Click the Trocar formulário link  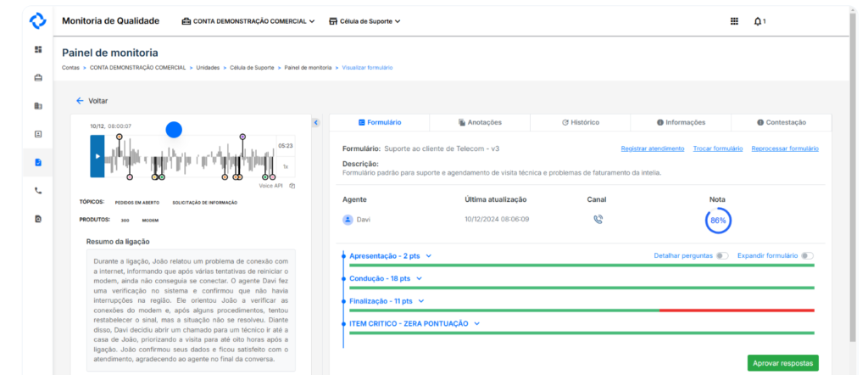click(x=717, y=148)
